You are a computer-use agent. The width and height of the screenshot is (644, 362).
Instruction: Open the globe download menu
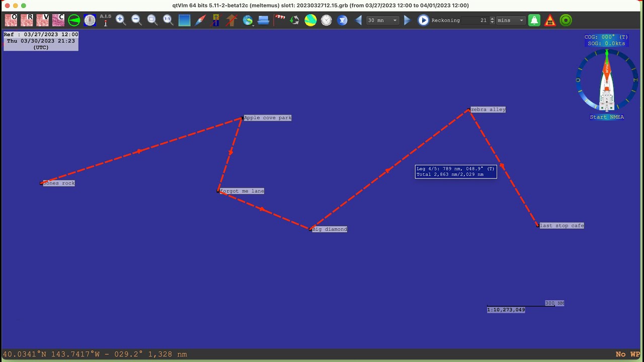click(x=248, y=20)
